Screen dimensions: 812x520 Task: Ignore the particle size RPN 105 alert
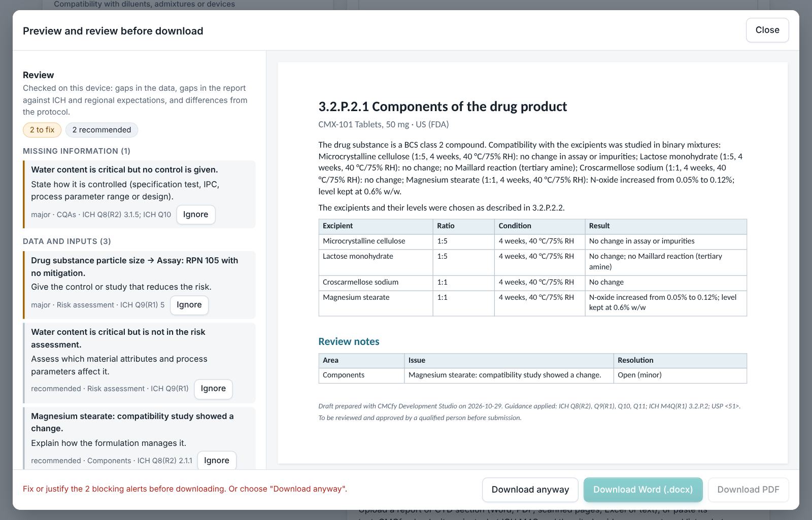(x=189, y=305)
